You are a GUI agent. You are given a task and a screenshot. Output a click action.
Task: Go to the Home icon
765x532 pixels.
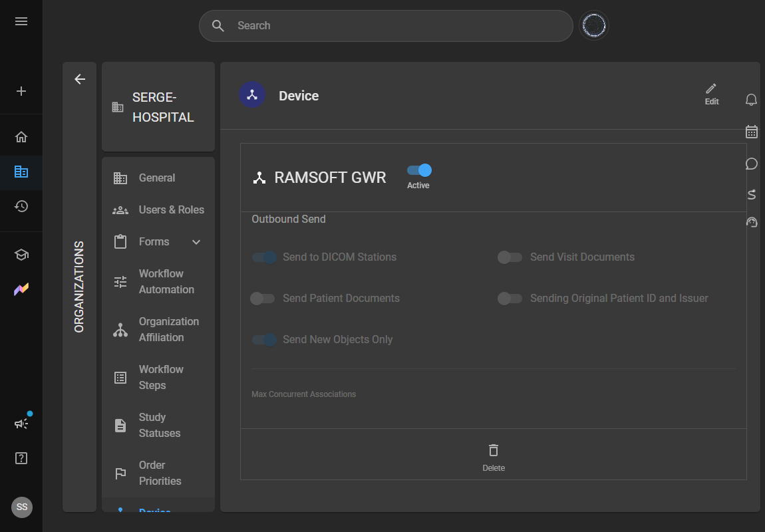click(21, 137)
